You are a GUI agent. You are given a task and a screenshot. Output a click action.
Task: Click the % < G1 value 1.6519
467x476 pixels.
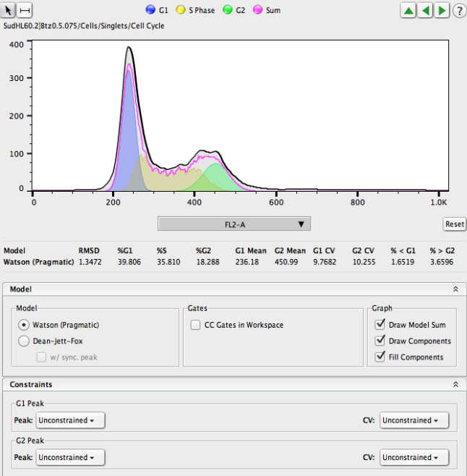[403, 262]
